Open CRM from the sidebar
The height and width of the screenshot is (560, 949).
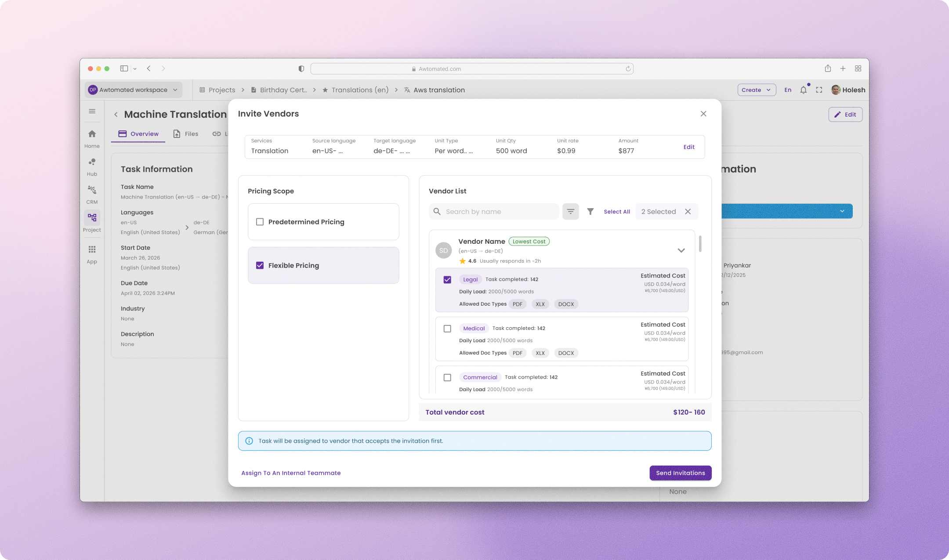click(x=92, y=195)
